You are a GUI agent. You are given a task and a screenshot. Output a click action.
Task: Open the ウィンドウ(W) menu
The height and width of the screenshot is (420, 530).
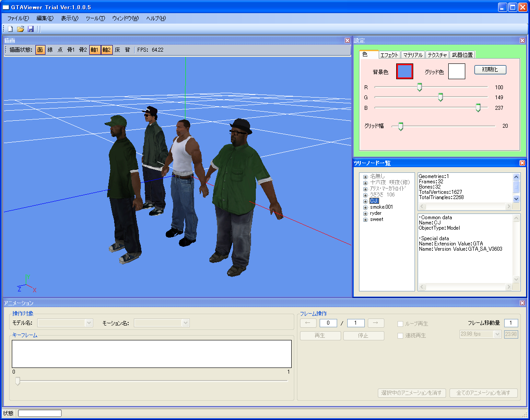point(125,18)
